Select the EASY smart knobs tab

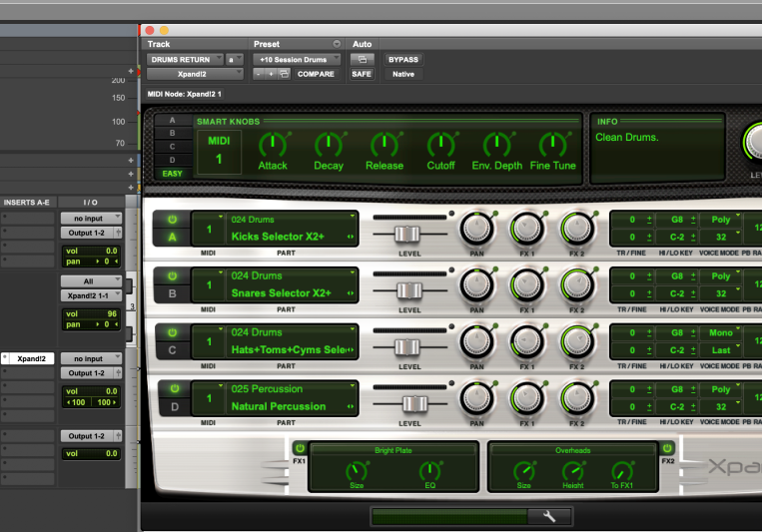[172, 174]
